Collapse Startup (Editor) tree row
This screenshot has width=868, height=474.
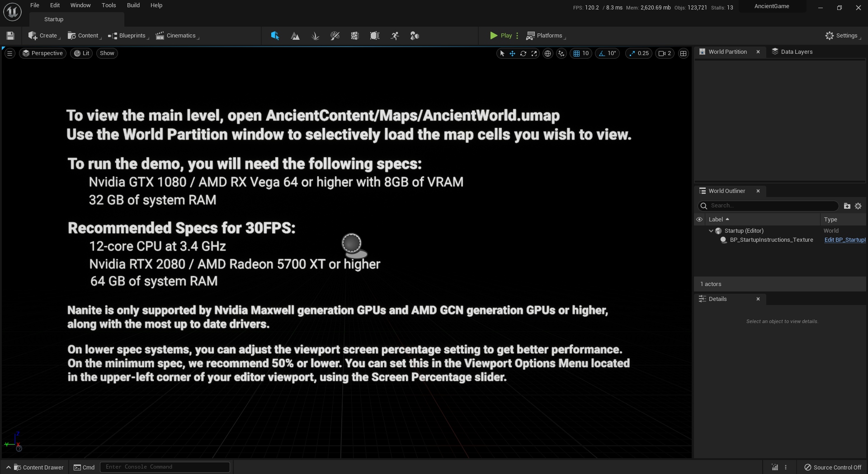coord(711,231)
